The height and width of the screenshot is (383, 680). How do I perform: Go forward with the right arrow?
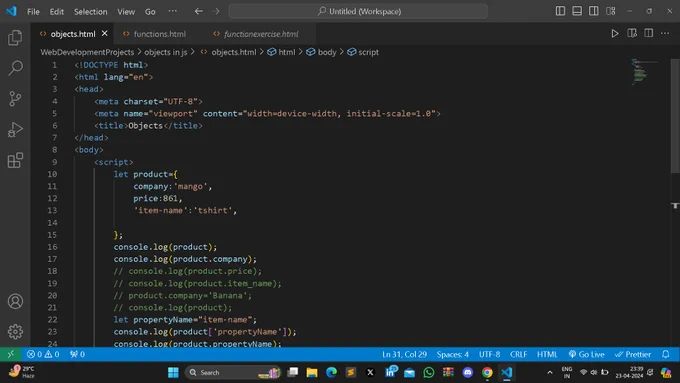click(x=216, y=11)
